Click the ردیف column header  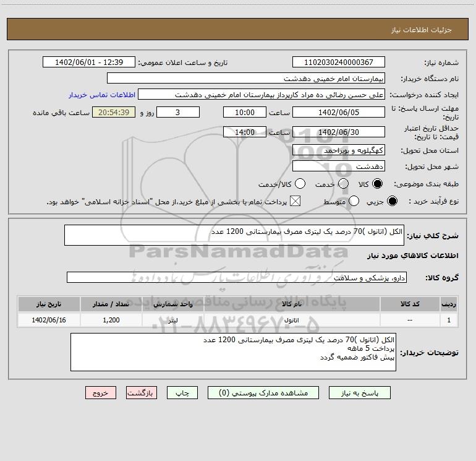(449, 304)
